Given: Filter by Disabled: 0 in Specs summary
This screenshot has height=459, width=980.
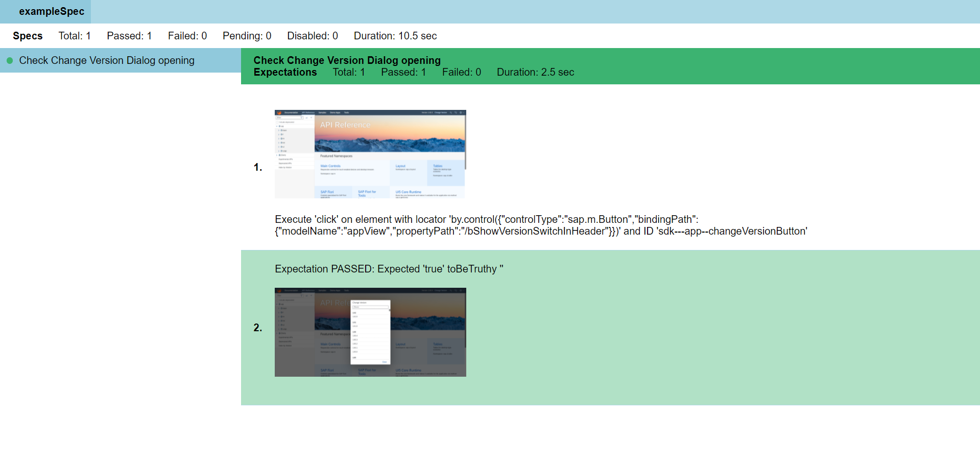Looking at the screenshot, I should 313,36.
